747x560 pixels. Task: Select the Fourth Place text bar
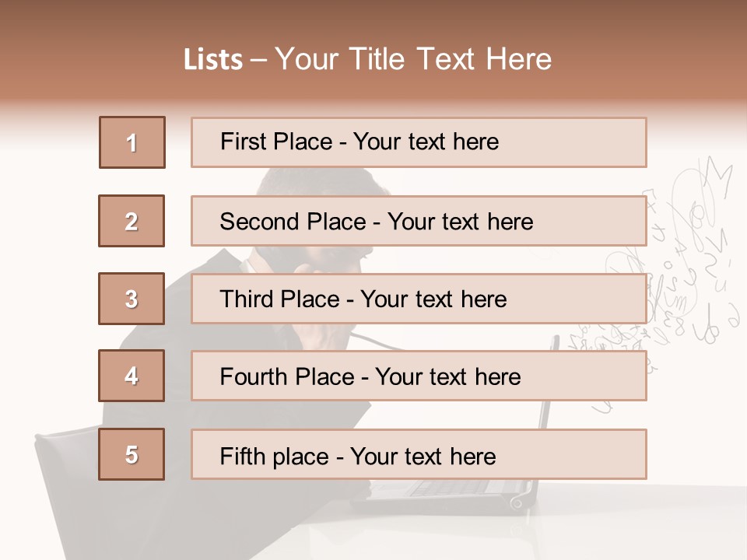pyautogui.click(x=419, y=376)
